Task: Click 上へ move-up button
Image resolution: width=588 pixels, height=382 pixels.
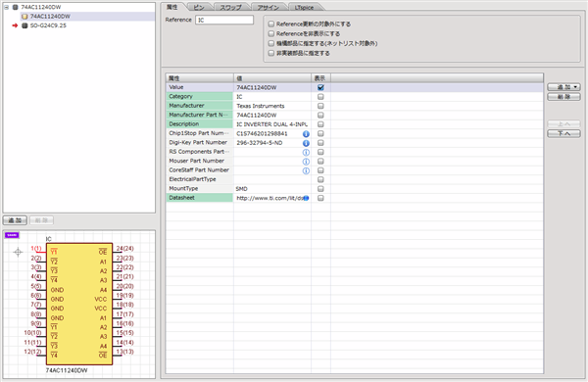Action: click(563, 123)
